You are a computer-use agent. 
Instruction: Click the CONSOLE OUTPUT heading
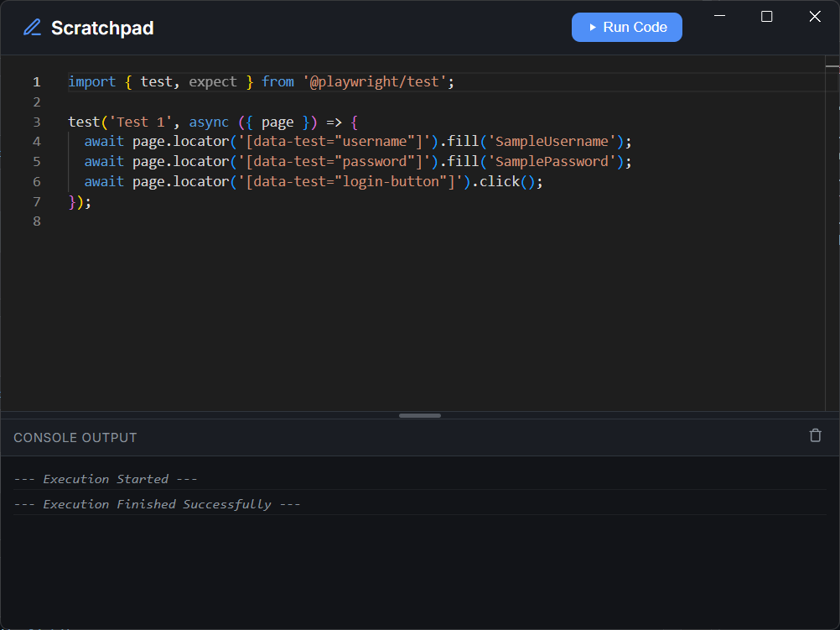(x=75, y=438)
